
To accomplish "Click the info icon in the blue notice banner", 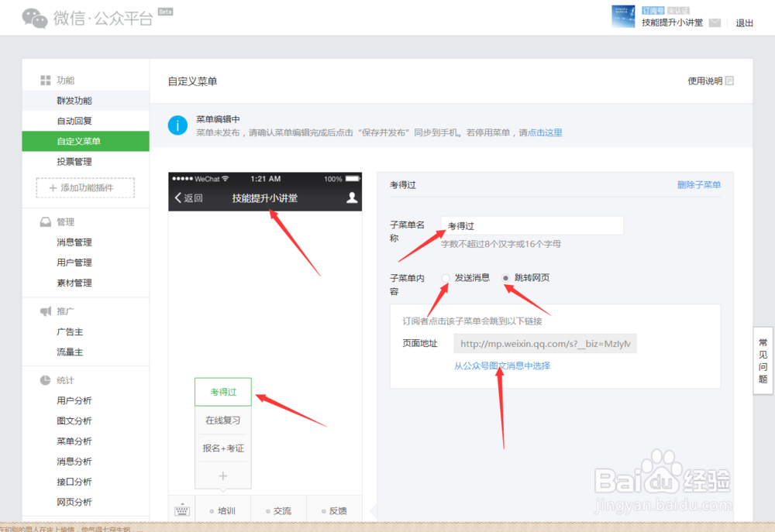I will (x=177, y=125).
